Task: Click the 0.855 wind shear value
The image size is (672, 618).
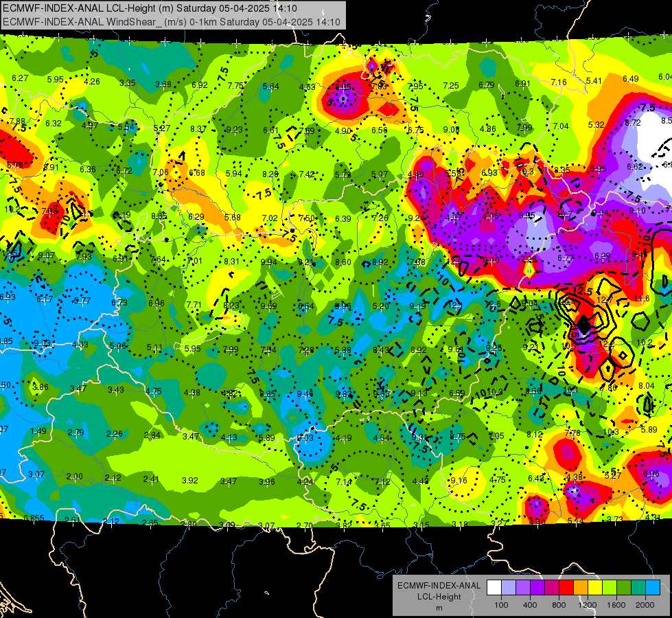Action: [x=34, y=518]
